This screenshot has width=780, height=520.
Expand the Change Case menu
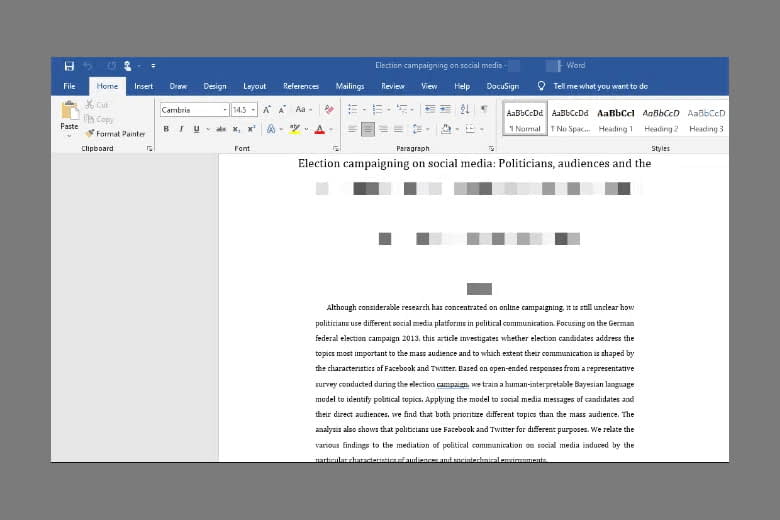click(303, 109)
